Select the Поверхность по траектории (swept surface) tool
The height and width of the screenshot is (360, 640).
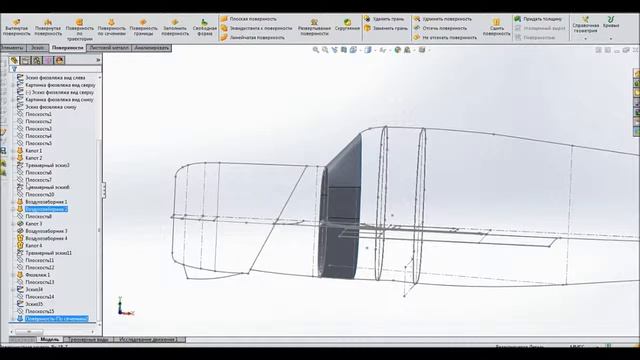80,29
